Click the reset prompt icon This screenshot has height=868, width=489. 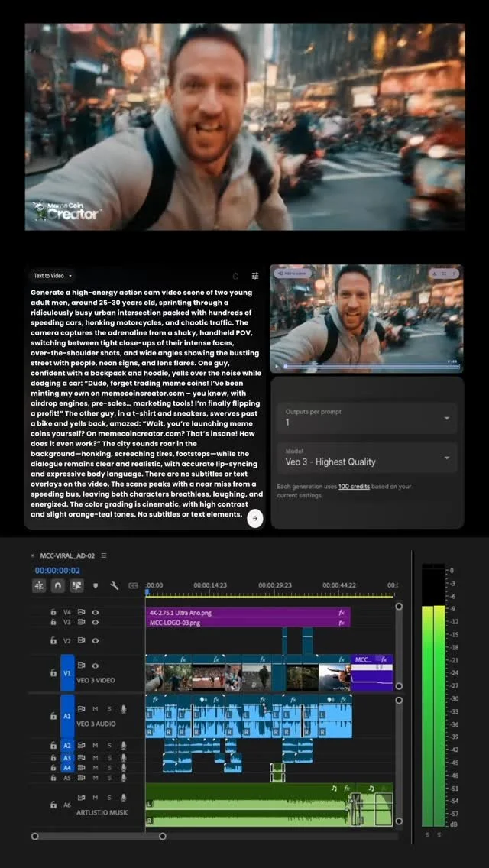click(x=236, y=276)
